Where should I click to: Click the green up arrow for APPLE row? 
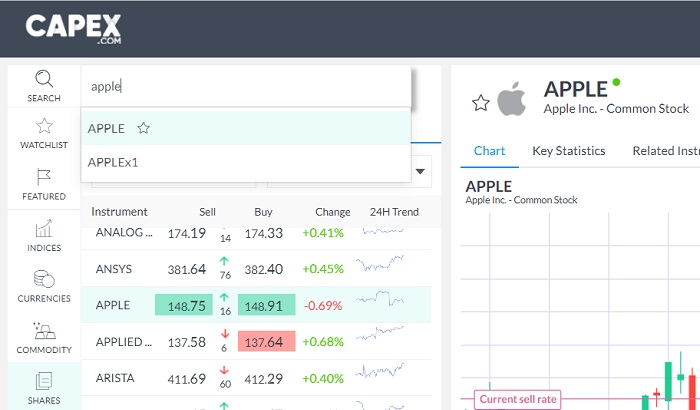[225, 297]
